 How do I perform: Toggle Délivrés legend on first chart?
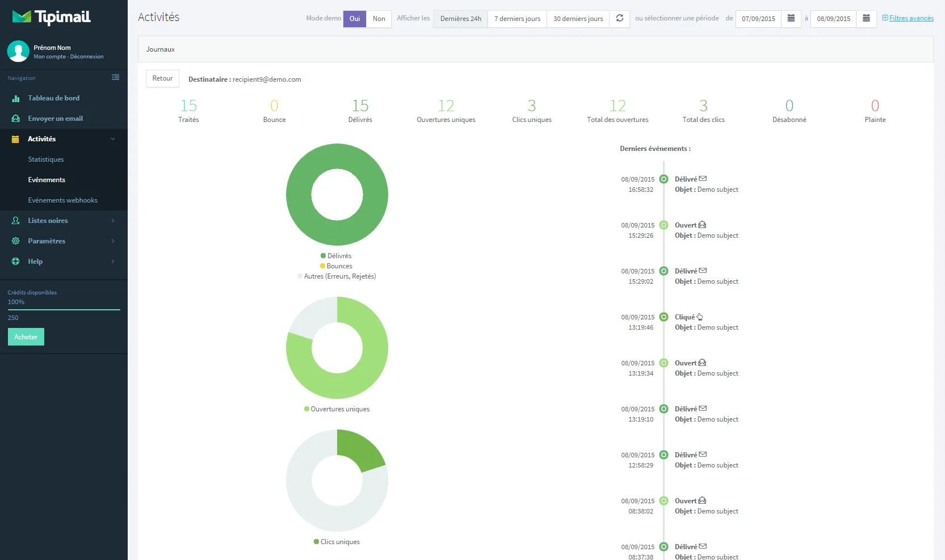pyautogui.click(x=336, y=256)
